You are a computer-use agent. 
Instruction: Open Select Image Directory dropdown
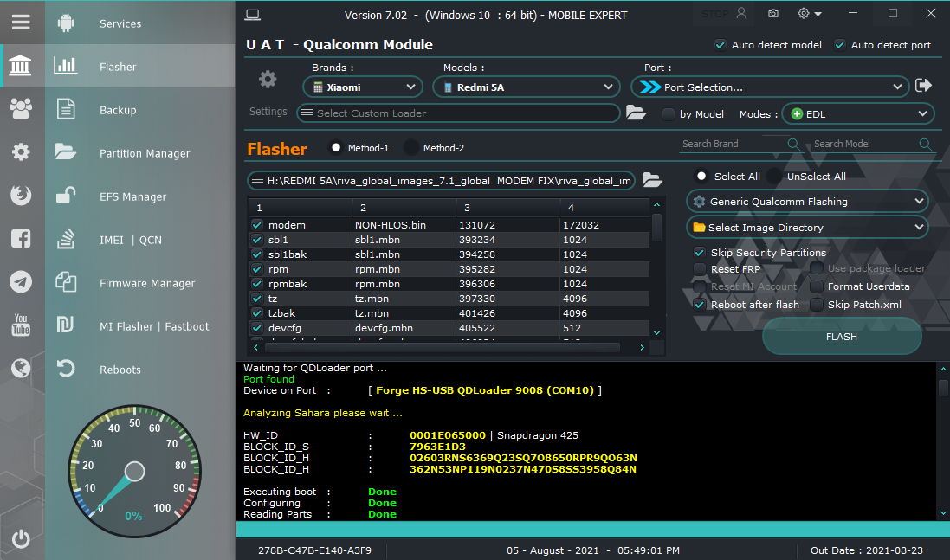click(x=808, y=227)
